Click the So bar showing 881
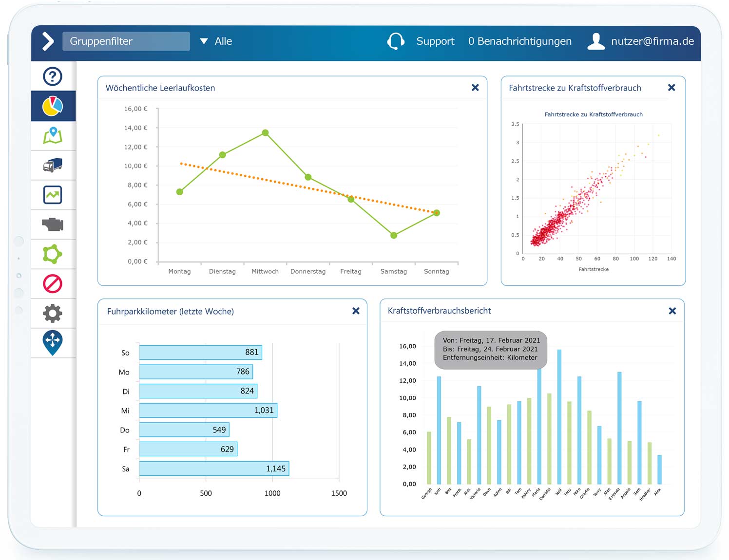729x560 pixels. coord(200,353)
